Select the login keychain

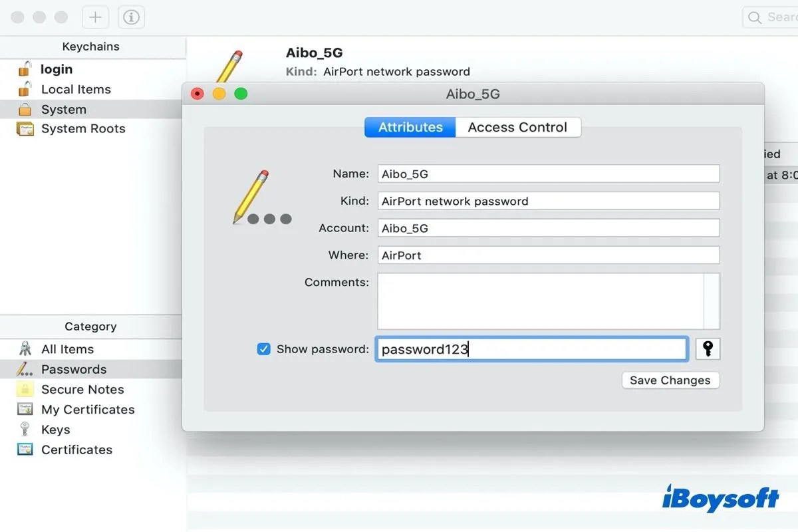pyautogui.click(x=56, y=68)
